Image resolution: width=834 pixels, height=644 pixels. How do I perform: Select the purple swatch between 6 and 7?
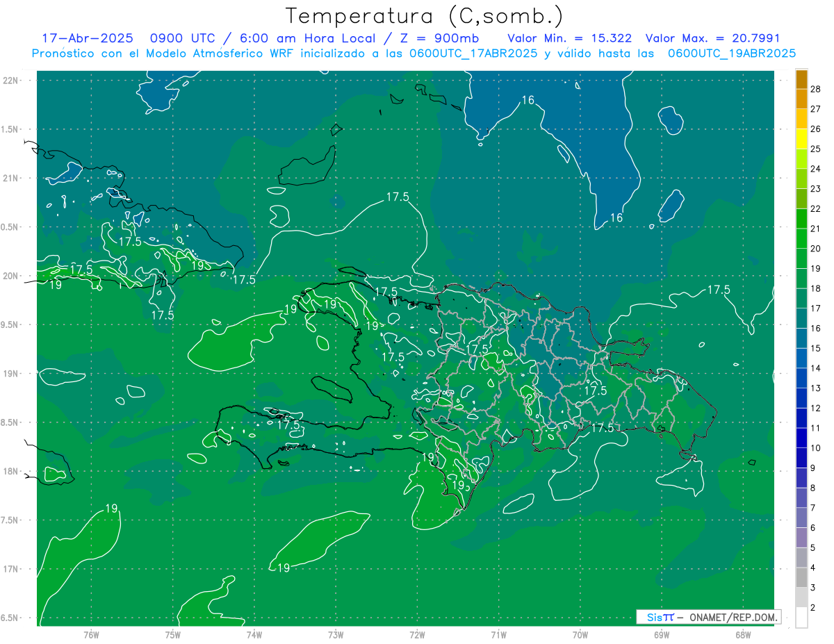[x=801, y=518]
